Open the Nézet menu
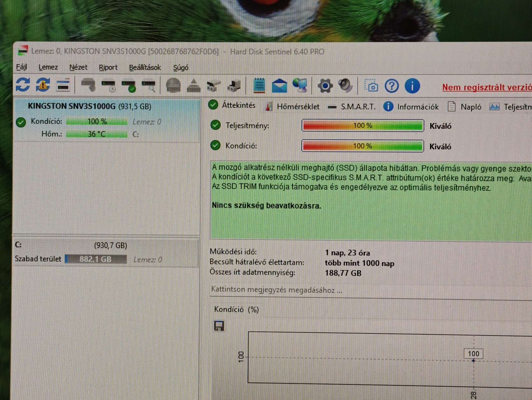This screenshot has width=532, height=400. pyautogui.click(x=78, y=68)
